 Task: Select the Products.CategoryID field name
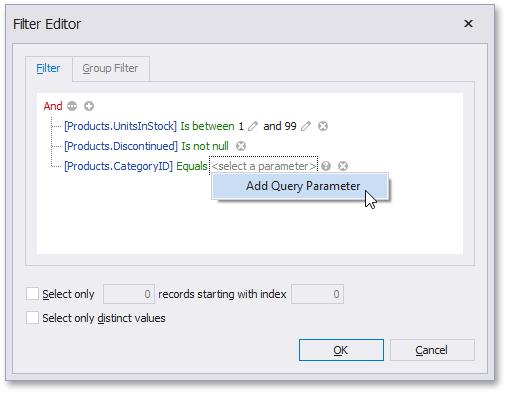[x=118, y=166]
